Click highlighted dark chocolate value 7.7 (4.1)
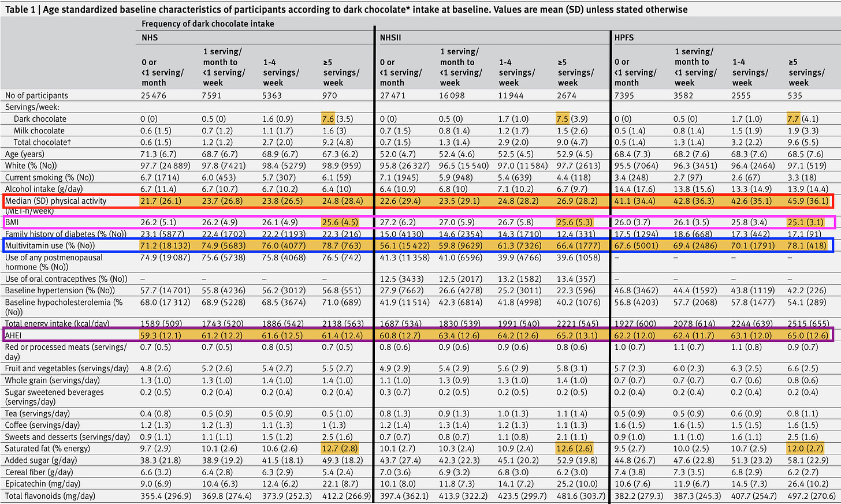The width and height of the screenshot is (841, 504). click(x=803, y=119)
